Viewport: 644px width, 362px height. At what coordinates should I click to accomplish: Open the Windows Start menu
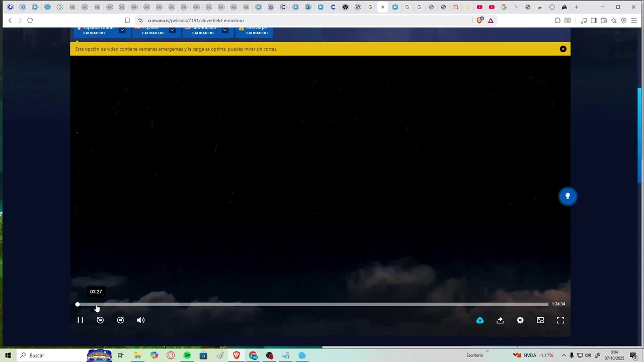[8, 355]
